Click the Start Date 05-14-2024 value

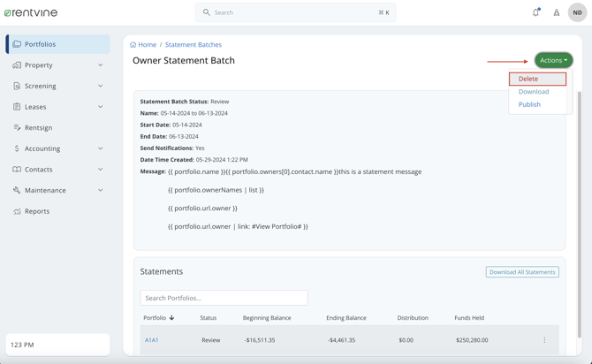tap(187, 125)
